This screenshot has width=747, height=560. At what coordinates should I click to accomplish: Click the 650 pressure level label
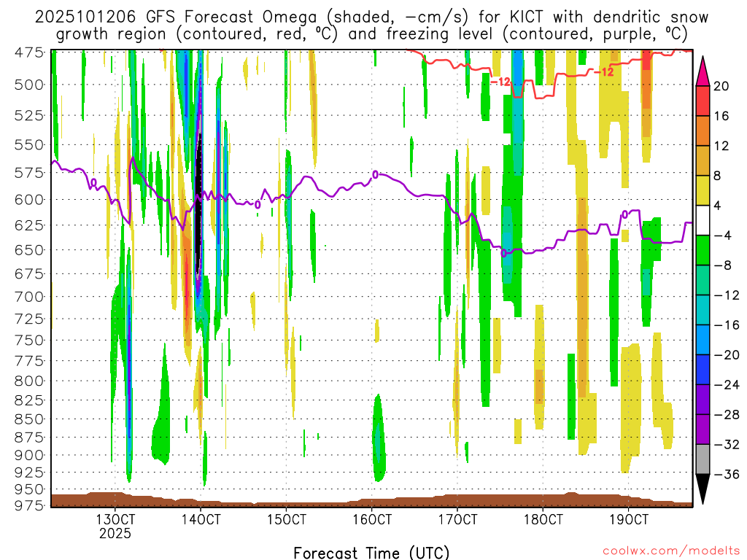[x=29, y=249]
